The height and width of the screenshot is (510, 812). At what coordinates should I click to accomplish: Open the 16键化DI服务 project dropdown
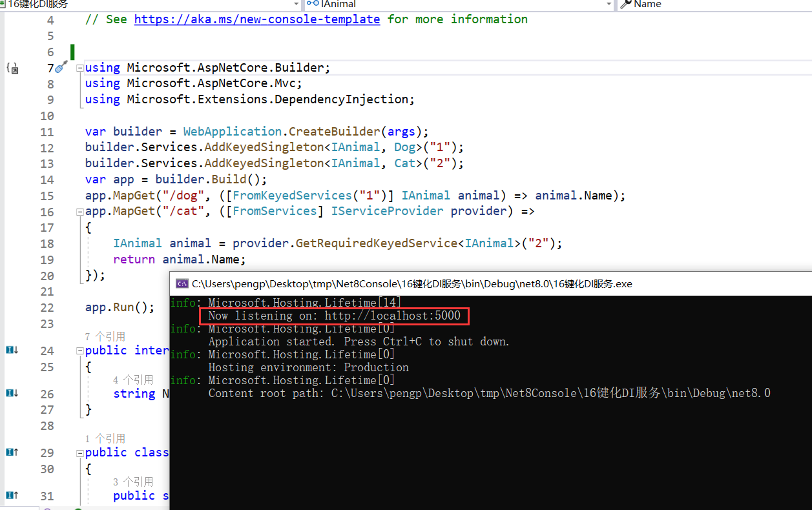[298, 5]
